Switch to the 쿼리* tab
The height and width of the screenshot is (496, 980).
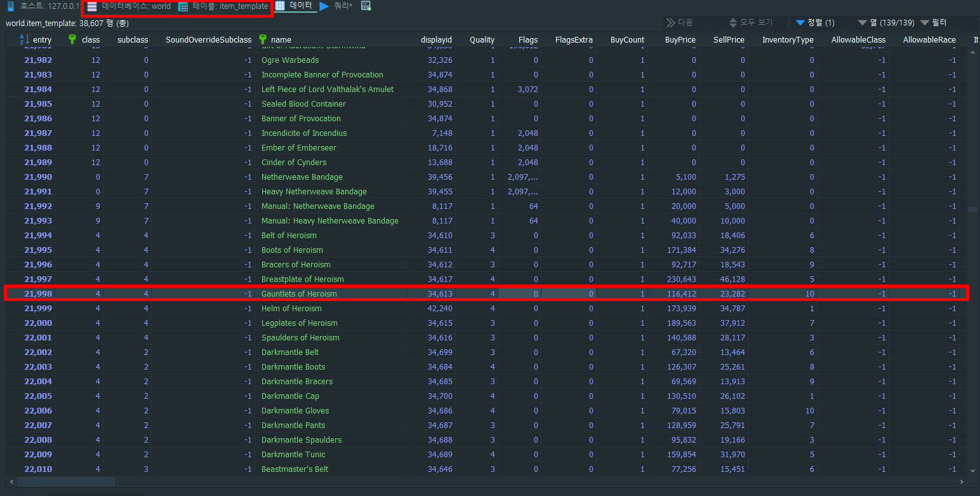point(336,6)
